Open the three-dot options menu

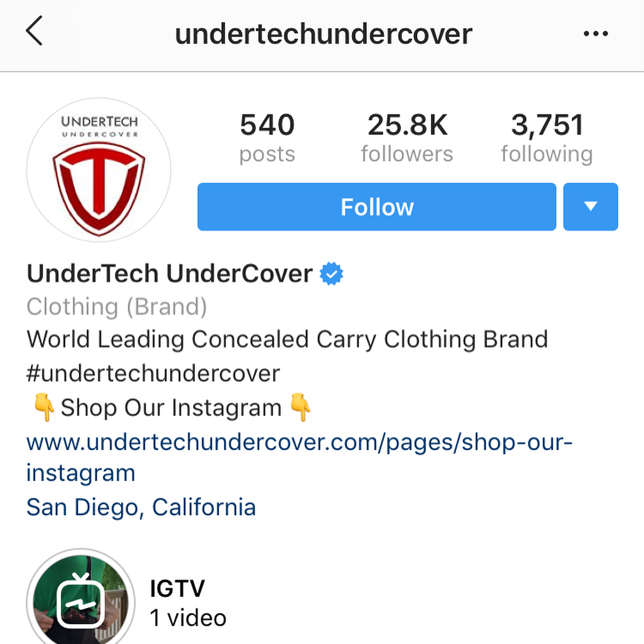coord(596,33)
